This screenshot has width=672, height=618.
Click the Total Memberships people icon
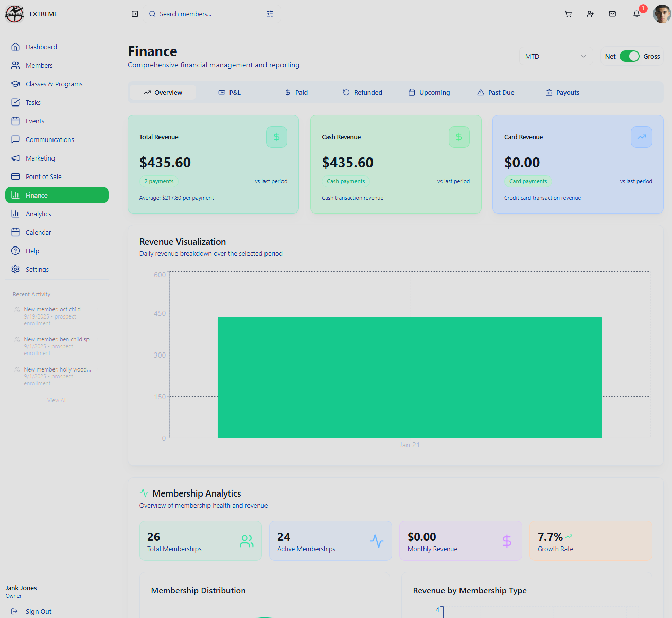[246, 541]
